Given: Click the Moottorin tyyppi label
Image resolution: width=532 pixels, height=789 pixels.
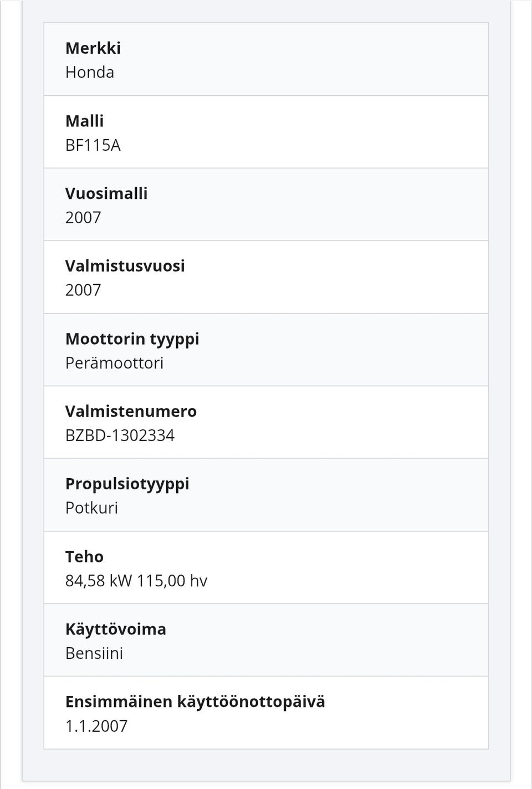Looking at the screenshot, I should click(x=132, y=339).
